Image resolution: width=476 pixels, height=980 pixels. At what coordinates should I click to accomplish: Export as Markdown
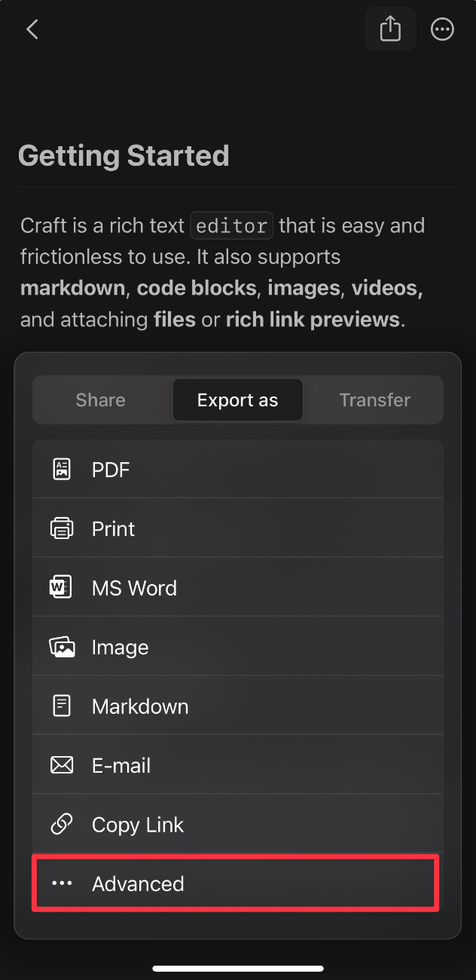[x=238, y=706]
